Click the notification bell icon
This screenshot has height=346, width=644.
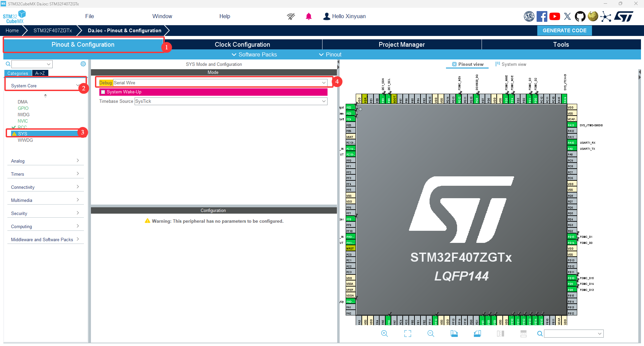[x=308, y=16]
